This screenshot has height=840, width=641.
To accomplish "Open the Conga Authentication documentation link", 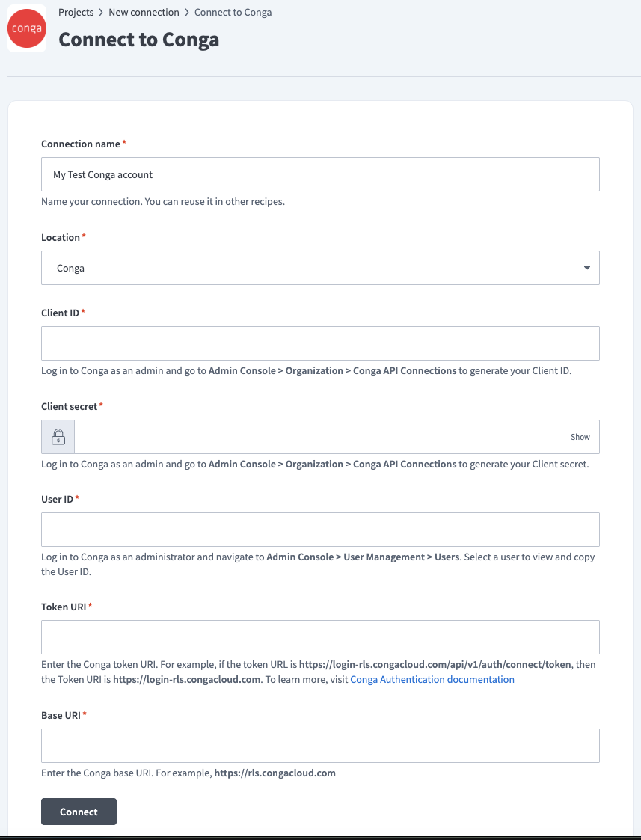I will (x=432, y=679).
